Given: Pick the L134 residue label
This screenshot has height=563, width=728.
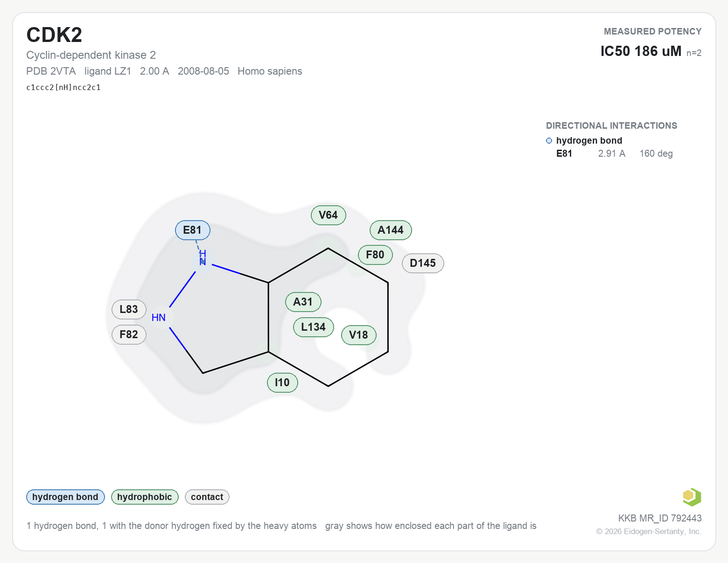Looking at the screenshot, I should click(x=314, y=327).
